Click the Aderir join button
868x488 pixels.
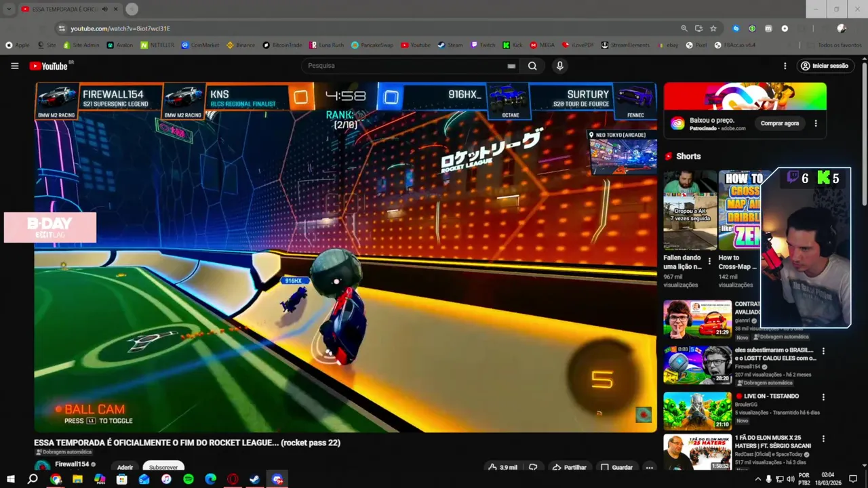coord(125,467)
